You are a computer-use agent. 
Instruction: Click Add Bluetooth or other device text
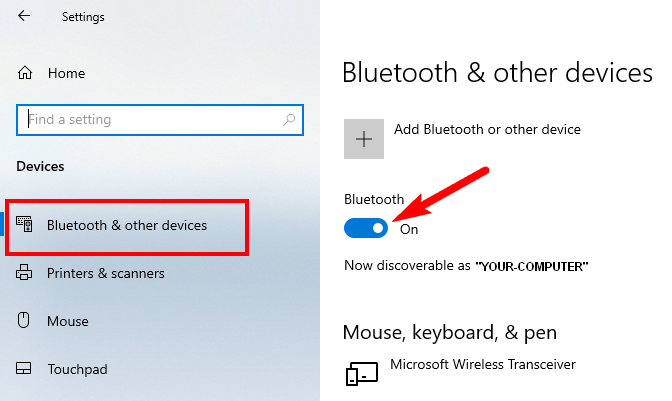pos(487,129)
